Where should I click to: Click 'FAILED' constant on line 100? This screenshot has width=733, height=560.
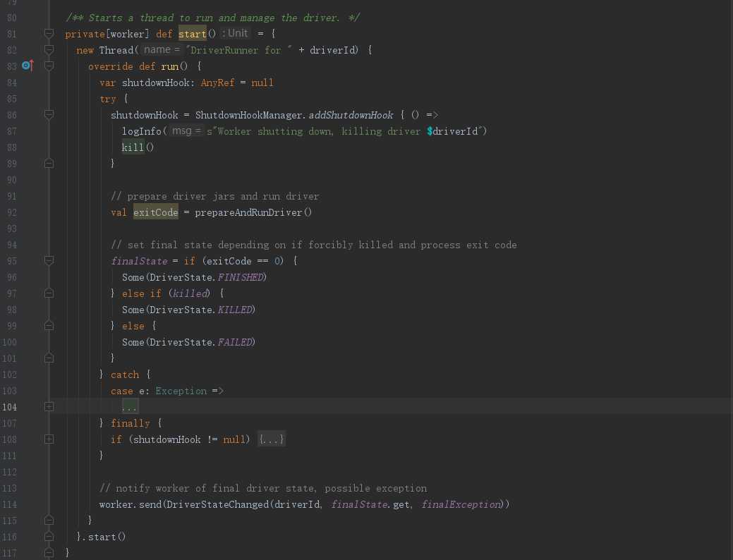pos(235,342)
